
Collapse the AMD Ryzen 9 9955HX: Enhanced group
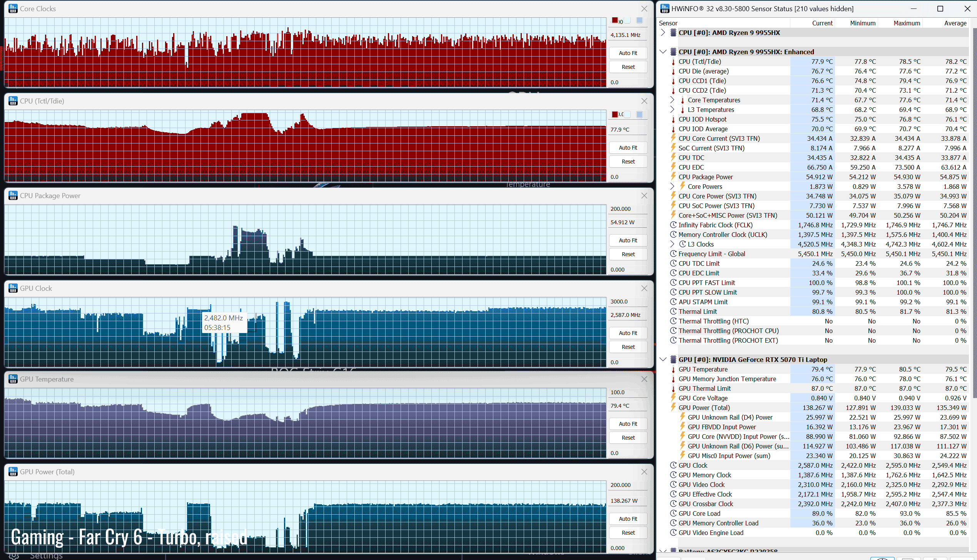(663, 52)
